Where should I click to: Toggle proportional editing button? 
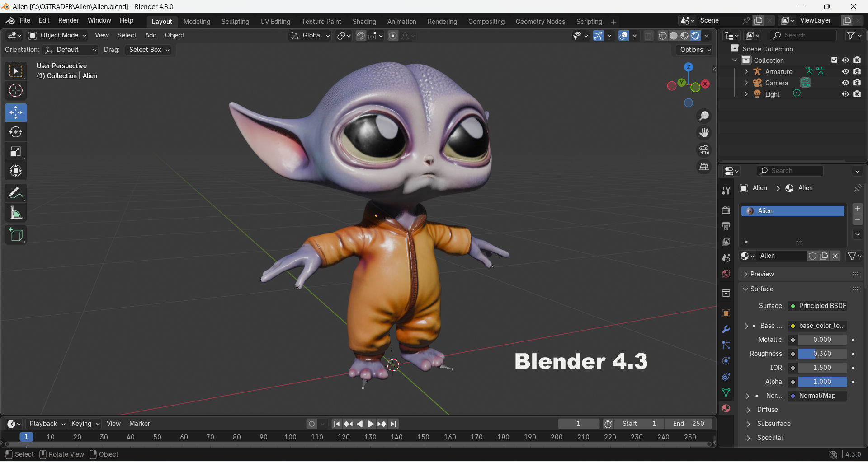pos(393,36)
